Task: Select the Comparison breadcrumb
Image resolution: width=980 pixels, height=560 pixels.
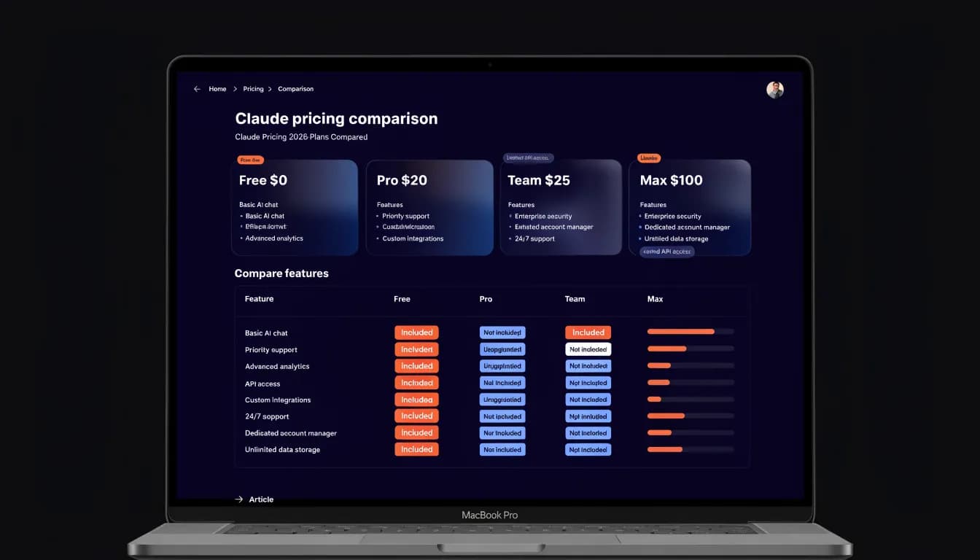Action: pos(295,89)
